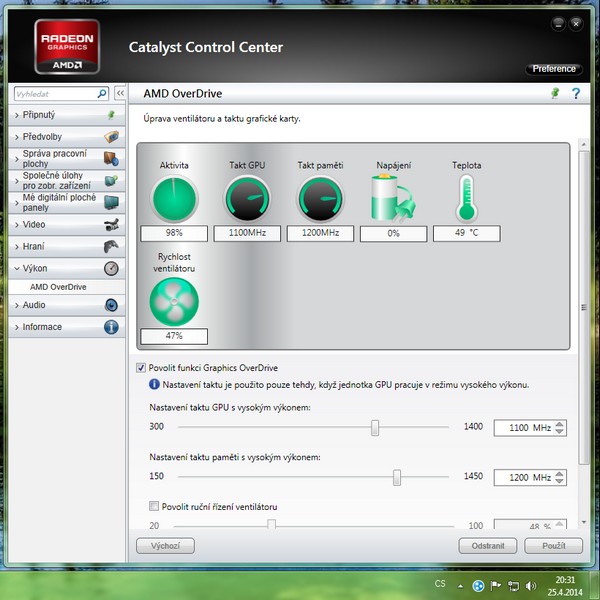Click the Teplota thermometer icon
This screenshot has height=600, width=600.
click(x=465, y=198)
